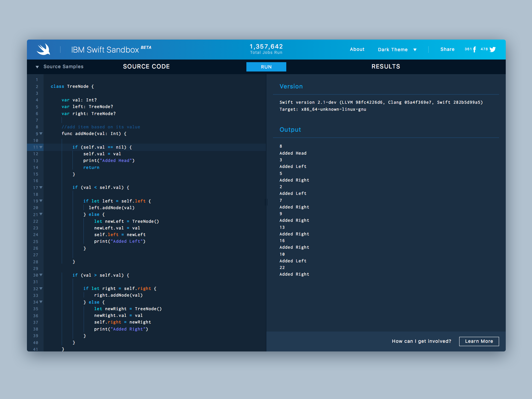Click the 'if (val > self.val) {' line
This screenshot has width=532, height=399.
(101, 275)
